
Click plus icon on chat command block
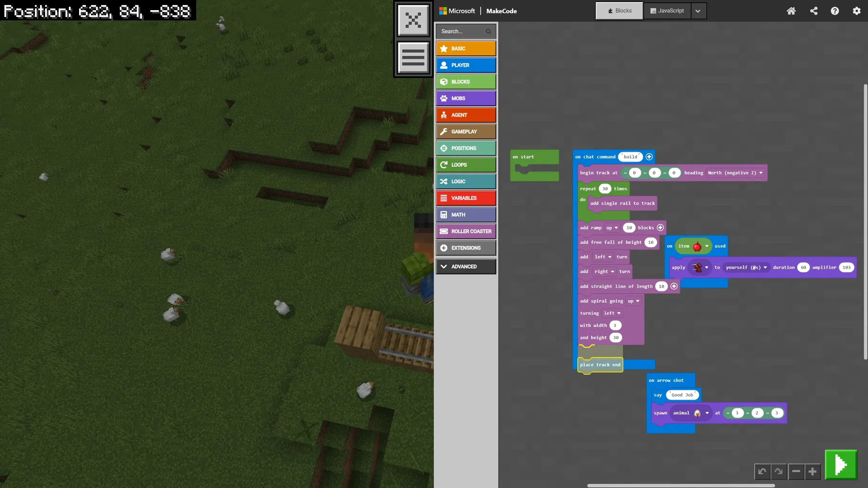point(649,157)
